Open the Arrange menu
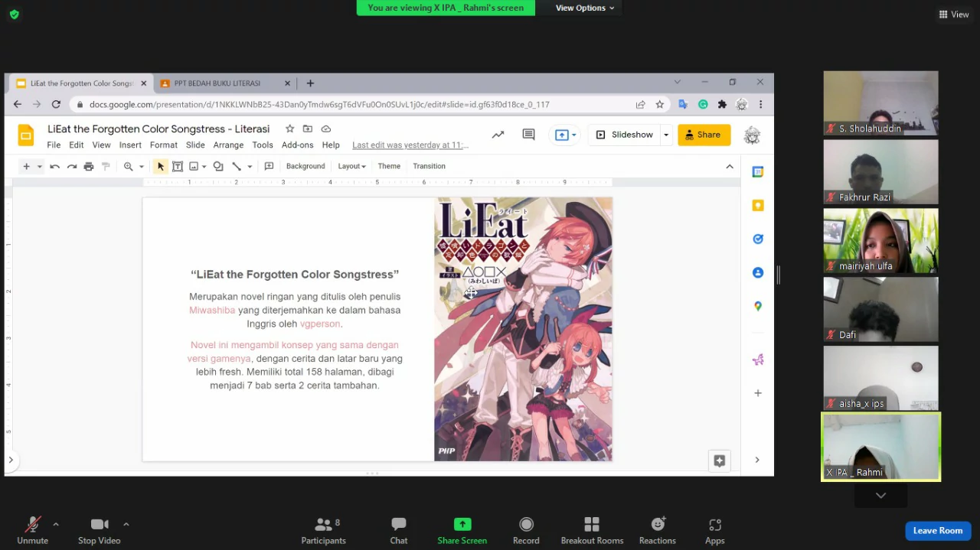Screen dimensions: 980x550 point(228,145)
